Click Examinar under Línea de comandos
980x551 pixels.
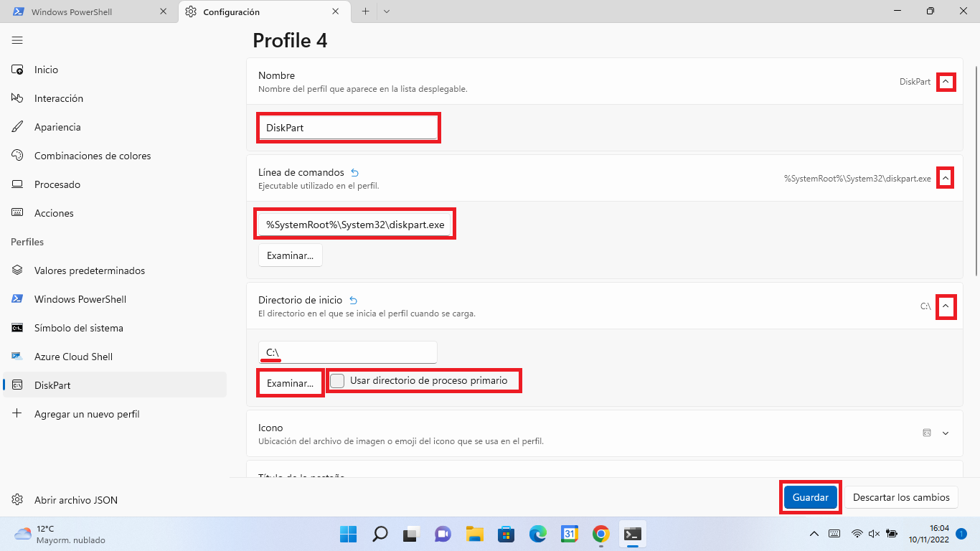pyautogui.click(x=291, y=255)
